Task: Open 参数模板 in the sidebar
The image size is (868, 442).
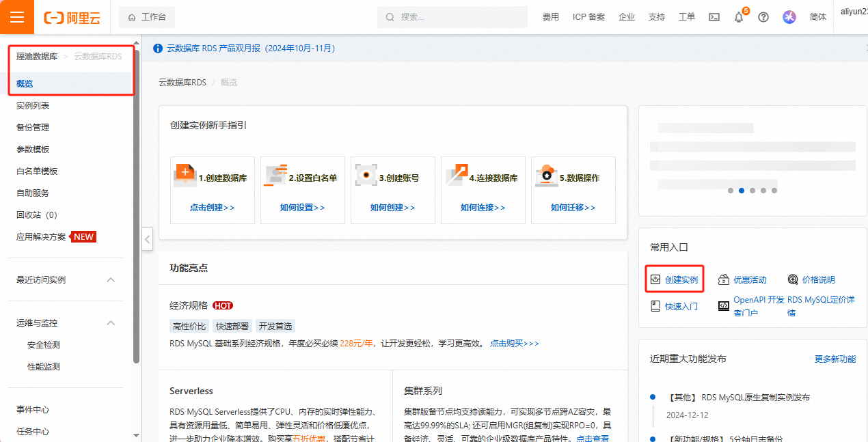Action: click(x=33, y=150)
